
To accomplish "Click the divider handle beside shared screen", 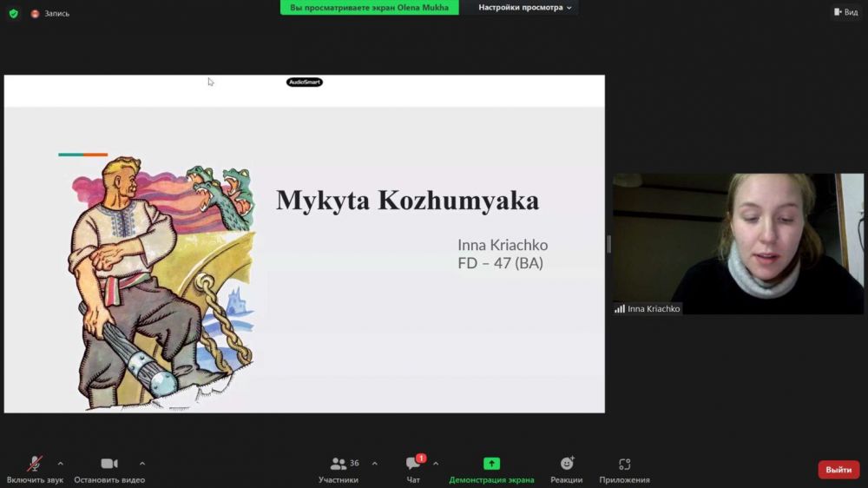I will tap(608, 244).
